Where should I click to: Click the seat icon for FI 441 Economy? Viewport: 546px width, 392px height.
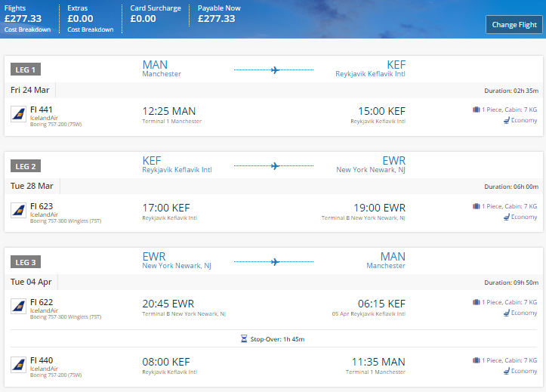coord(507,120)
